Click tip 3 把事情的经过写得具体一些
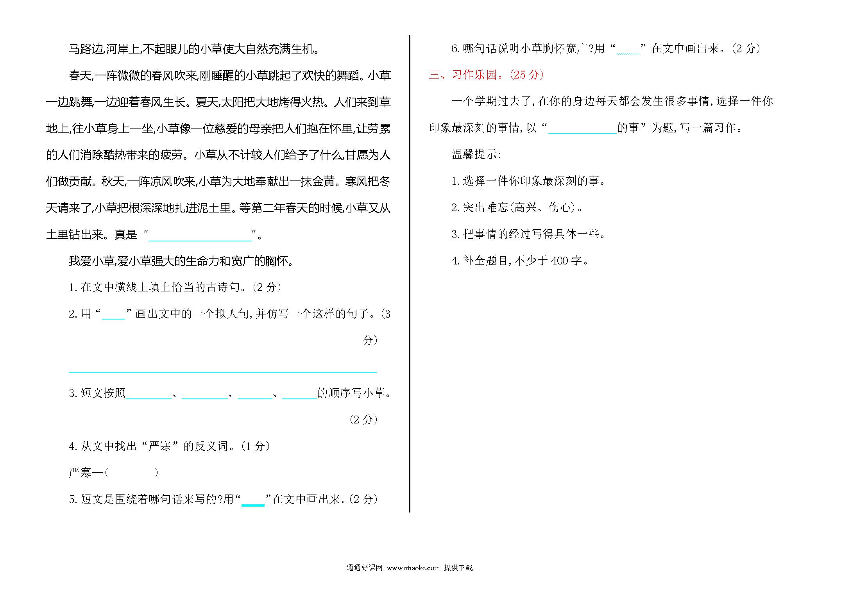The width and height of the screenshot is (868, 600). click(528, 234)
